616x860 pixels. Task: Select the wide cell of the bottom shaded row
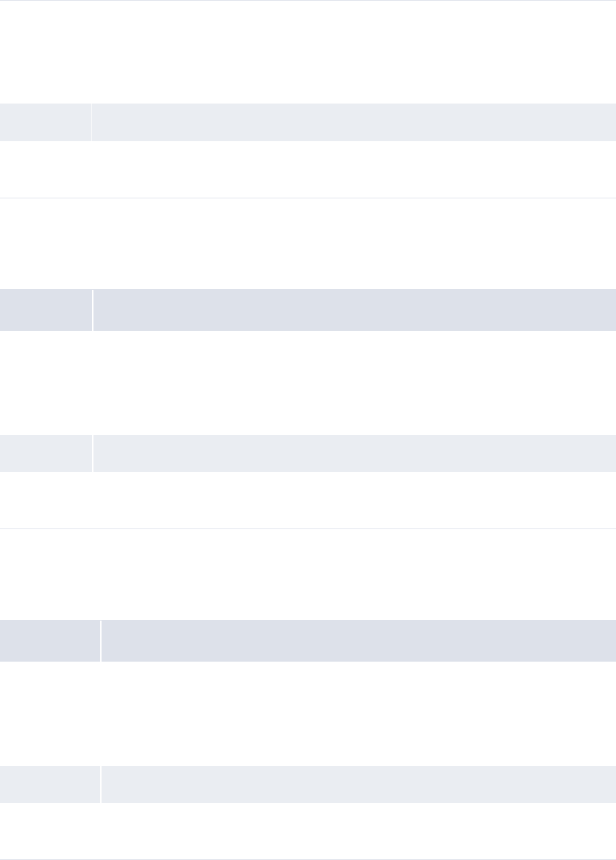(x=358, y=784)
